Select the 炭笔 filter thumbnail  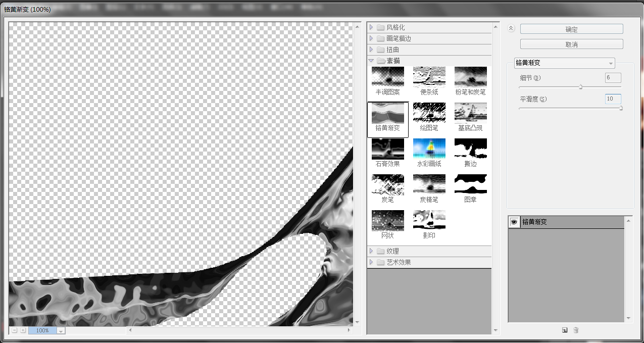coord(387,184)
